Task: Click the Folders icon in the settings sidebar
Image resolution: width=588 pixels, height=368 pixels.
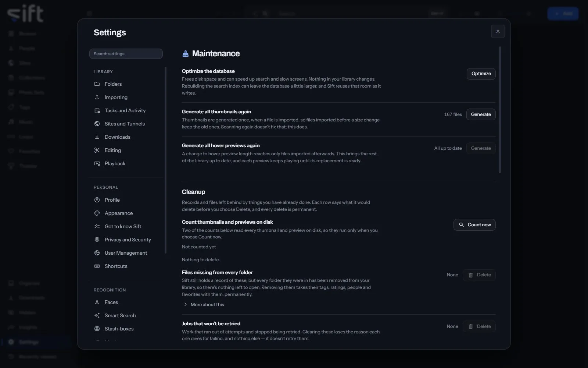Action: pyautogui.click(x=97, y=84)
